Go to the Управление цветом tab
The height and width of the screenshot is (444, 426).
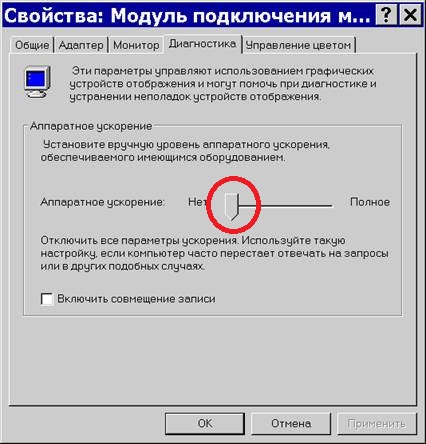tap(298, 45)
